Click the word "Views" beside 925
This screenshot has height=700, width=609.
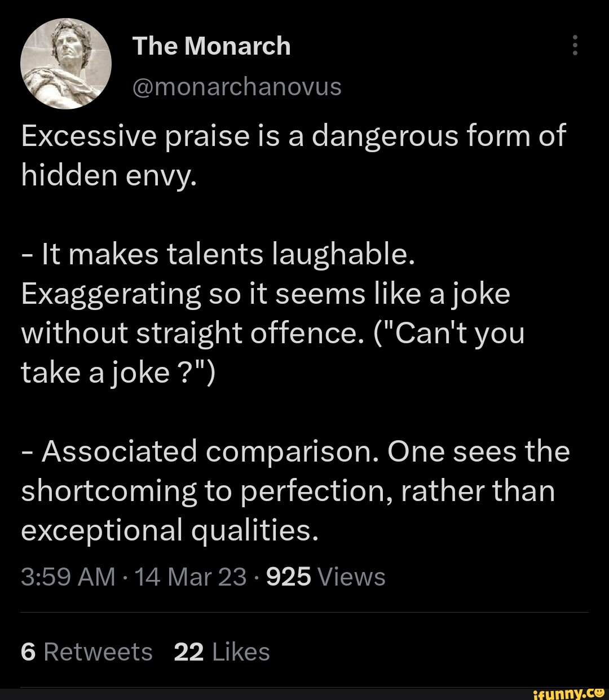(352, 577)
